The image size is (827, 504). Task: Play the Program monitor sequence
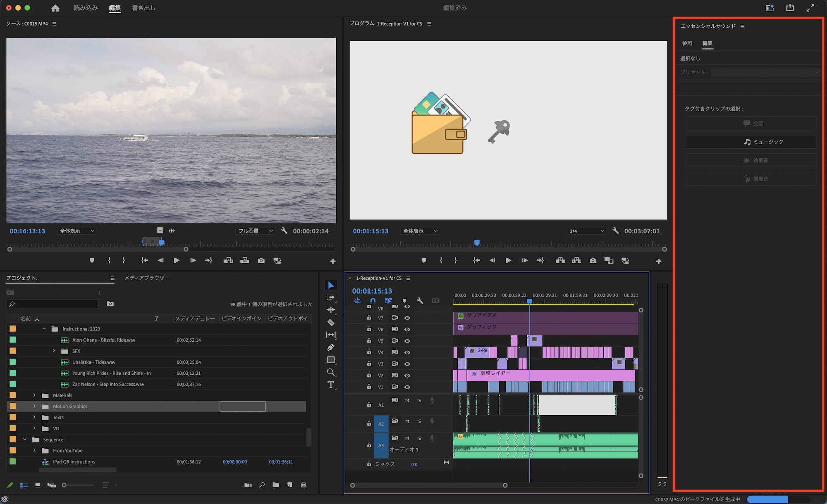point(508,261)
